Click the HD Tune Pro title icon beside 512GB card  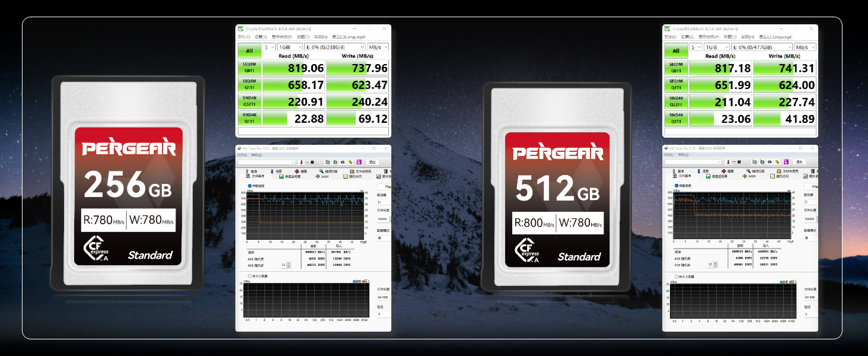click(x=666, y=148)
